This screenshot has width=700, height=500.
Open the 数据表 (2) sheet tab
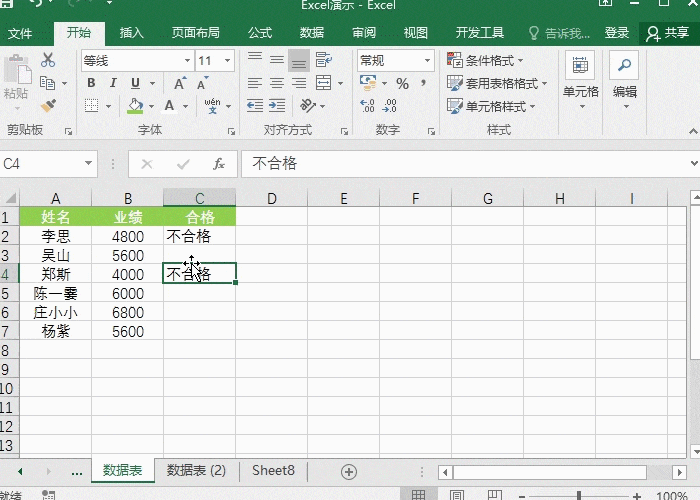pyautogui.click(x=196, y=470)
